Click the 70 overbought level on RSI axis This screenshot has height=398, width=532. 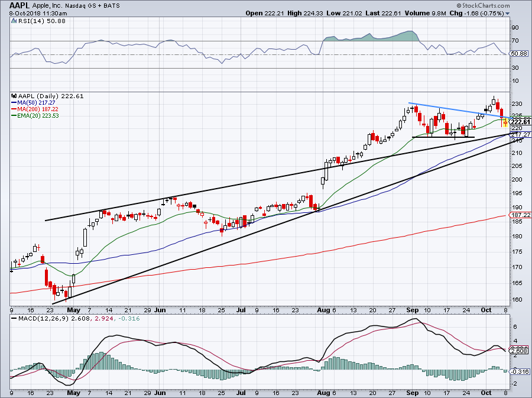515,41
